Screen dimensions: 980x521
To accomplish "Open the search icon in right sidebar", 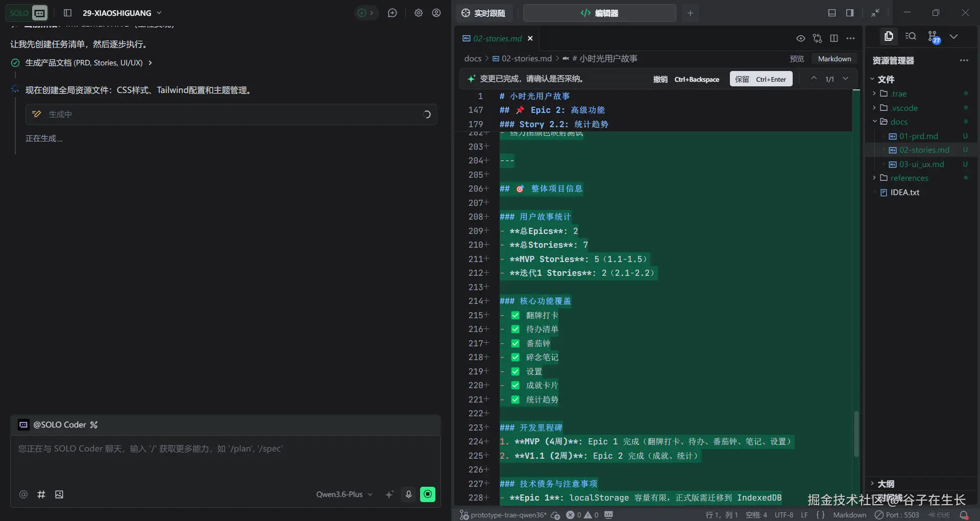I will [911, 36].
